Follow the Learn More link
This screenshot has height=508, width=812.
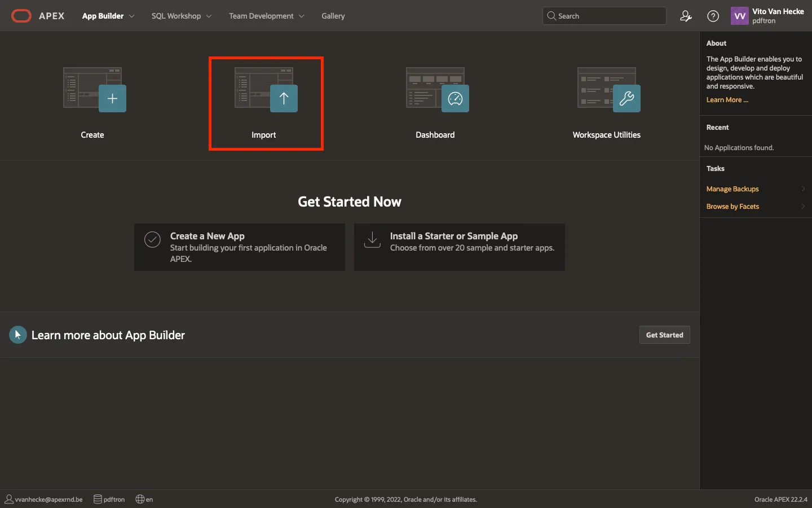727,100
